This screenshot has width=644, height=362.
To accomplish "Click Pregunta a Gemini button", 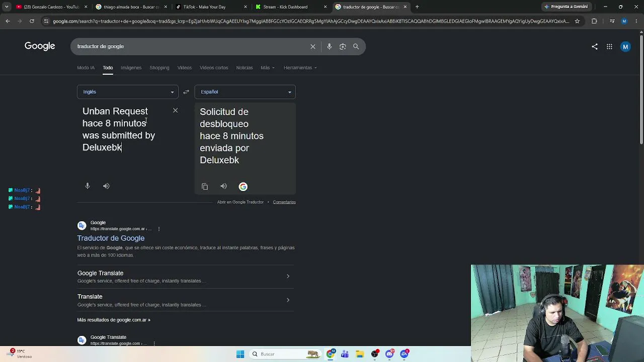I will [x=567, y=7].
